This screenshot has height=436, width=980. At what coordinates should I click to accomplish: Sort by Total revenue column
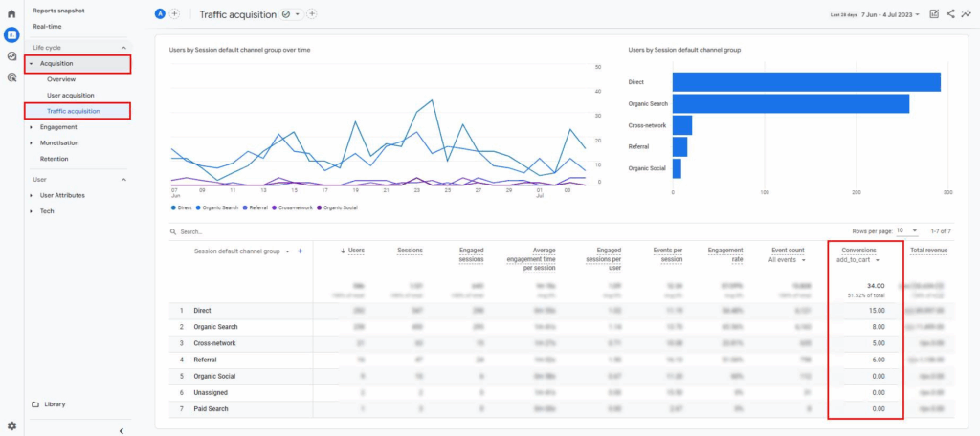point(928,251)
